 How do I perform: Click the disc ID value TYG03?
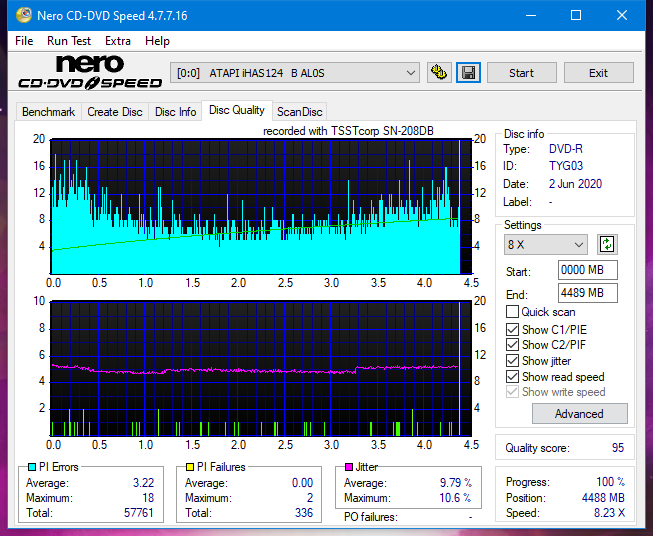566,166
